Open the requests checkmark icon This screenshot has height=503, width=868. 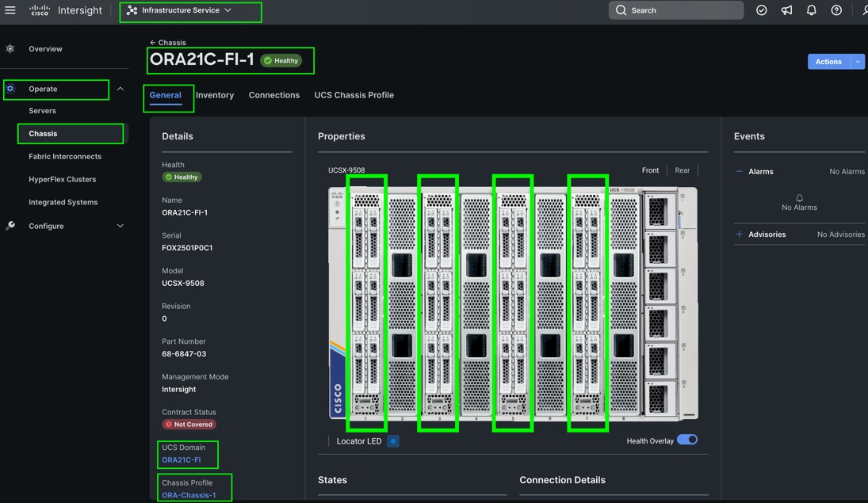[x=762, y=10]
